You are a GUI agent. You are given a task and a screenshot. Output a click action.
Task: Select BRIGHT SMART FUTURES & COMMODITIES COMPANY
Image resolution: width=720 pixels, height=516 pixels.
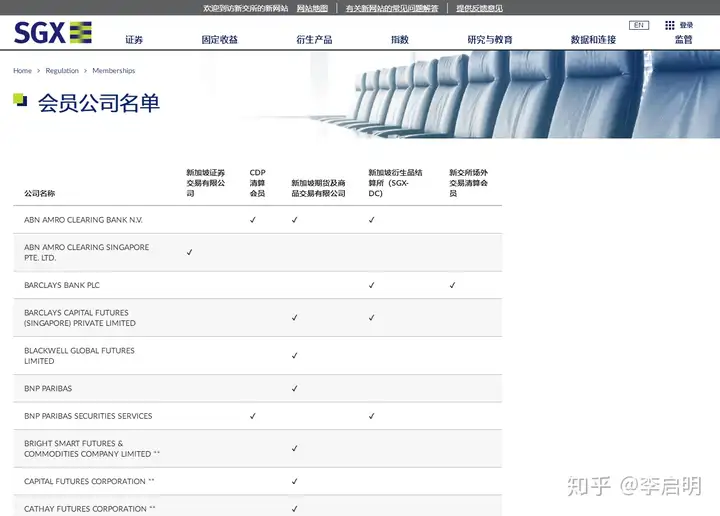[91, 449]
